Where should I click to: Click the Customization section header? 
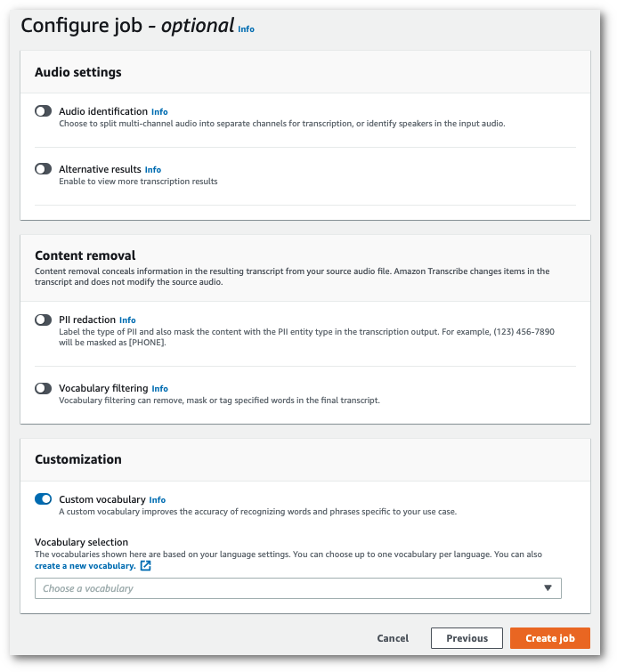(78, 460)
